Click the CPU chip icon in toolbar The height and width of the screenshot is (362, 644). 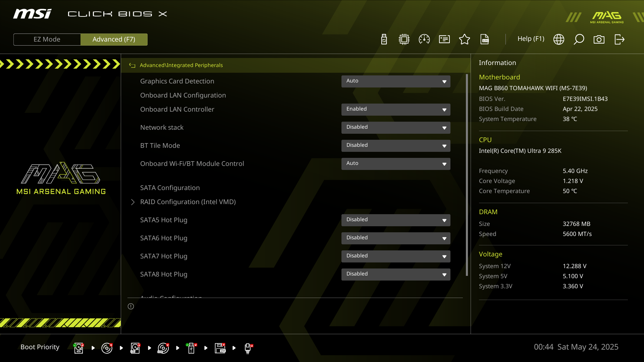tap(404, 39)
